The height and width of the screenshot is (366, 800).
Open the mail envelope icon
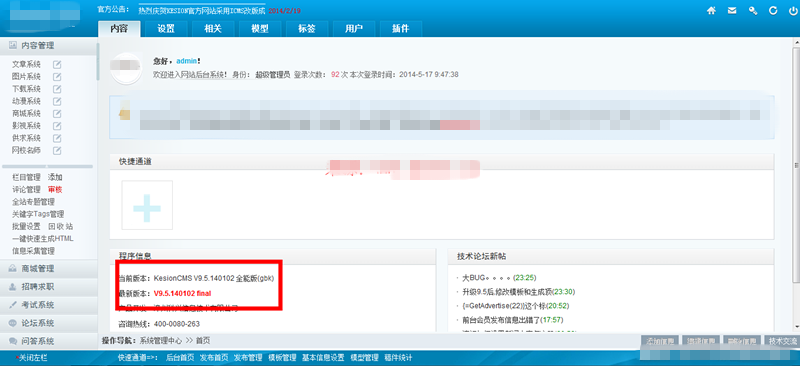pyautogui.click(x=732, y=10)
